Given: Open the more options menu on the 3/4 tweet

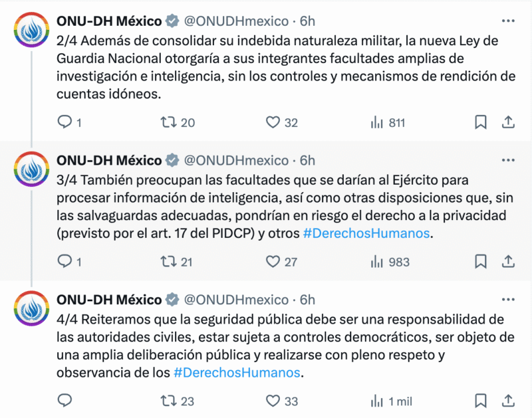Looking at the screenshot, I should [x=509, y=160].
